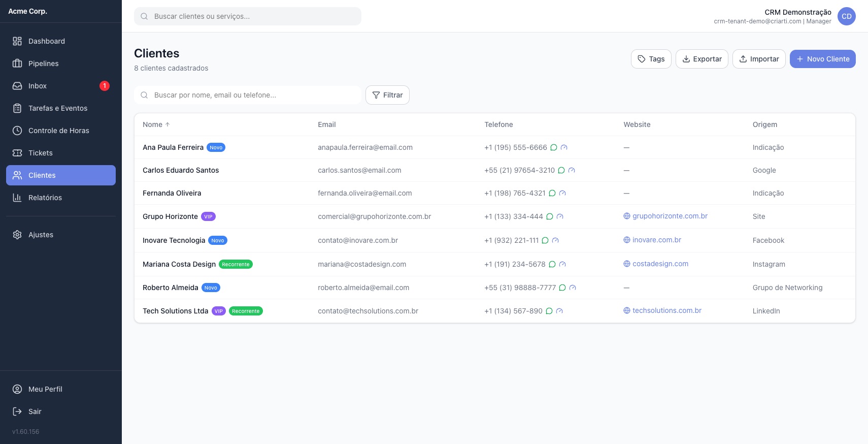Open green chat icon for Ana Paula Ferreira
868x444 pixels.
(554, 147)
